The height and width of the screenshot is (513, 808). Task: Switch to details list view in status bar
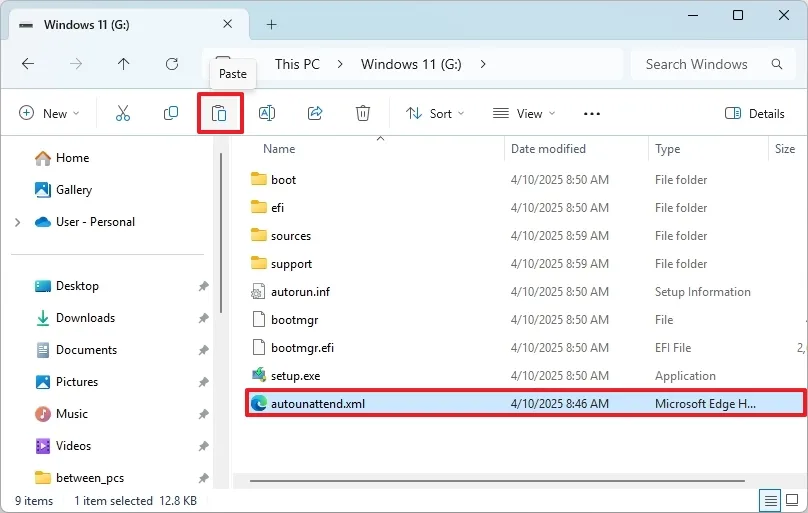tap(771, 500)
